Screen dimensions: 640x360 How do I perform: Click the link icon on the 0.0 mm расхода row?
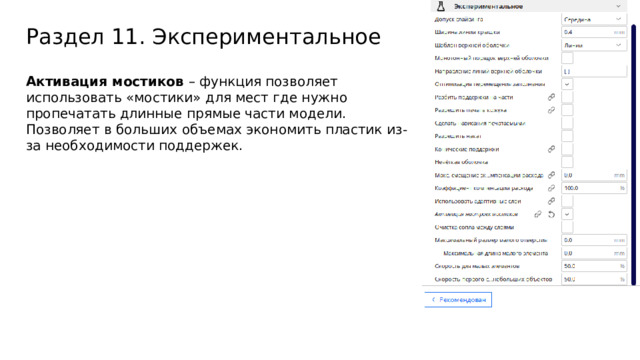(551, 175)
